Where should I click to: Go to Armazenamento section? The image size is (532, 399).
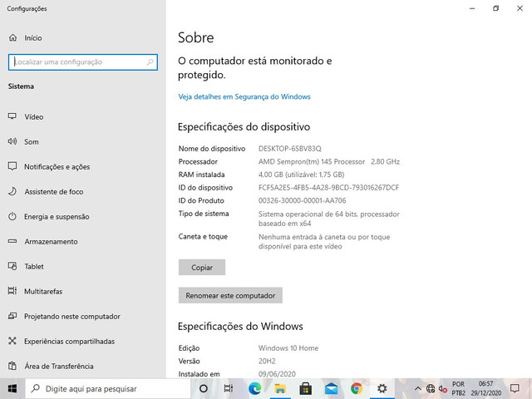pos(51,242)
